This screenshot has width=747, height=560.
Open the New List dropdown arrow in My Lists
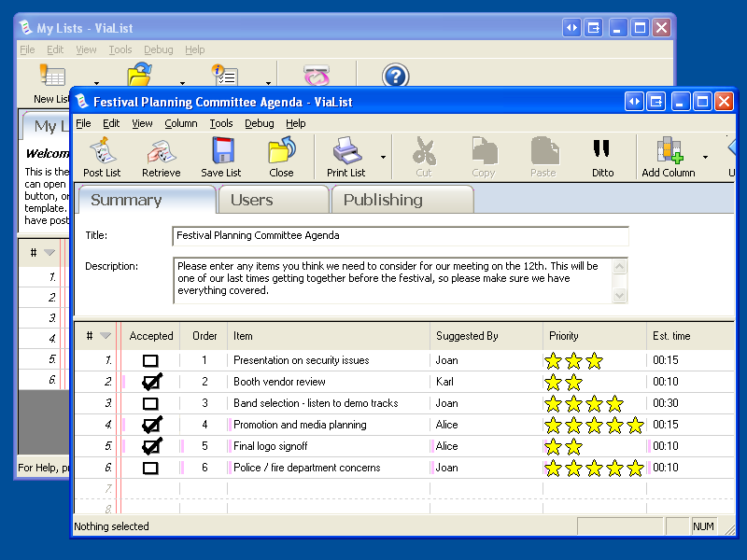(x=96, y=83)
